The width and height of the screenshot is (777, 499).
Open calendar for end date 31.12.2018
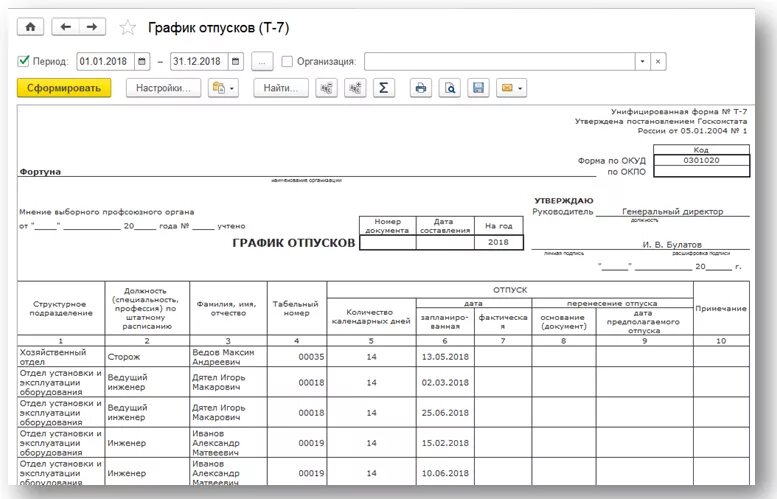235,61
